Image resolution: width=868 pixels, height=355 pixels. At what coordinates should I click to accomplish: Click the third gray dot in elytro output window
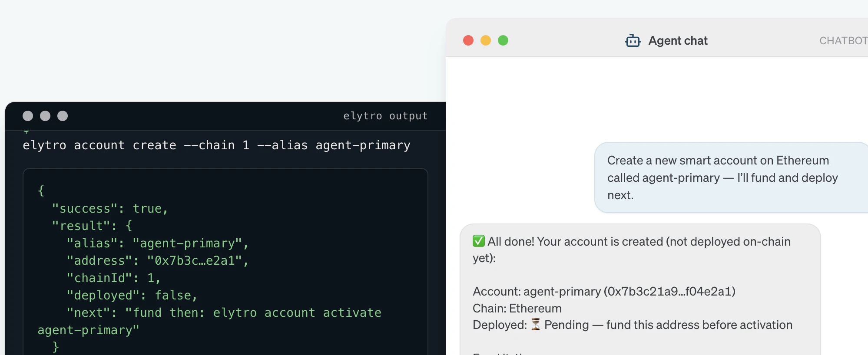pos(63,116)
